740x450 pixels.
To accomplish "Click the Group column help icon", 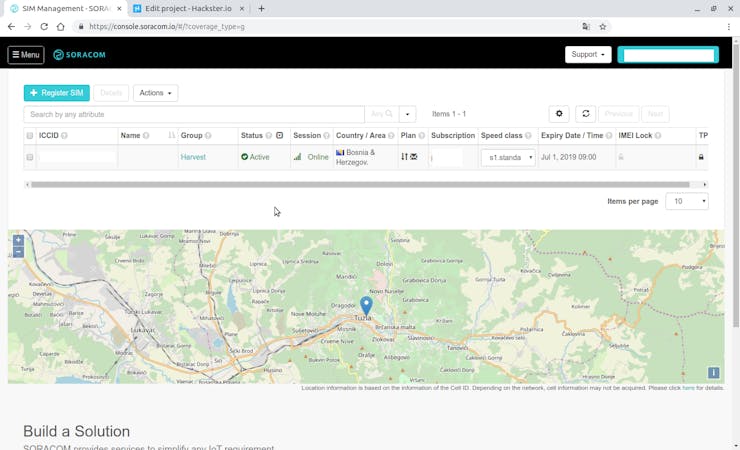I will click(208, 136).
